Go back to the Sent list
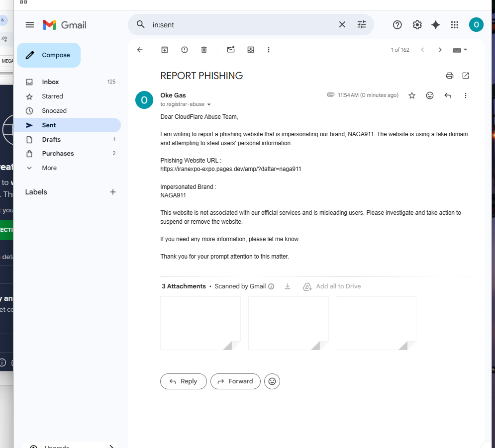 click(x=140, y=50)
